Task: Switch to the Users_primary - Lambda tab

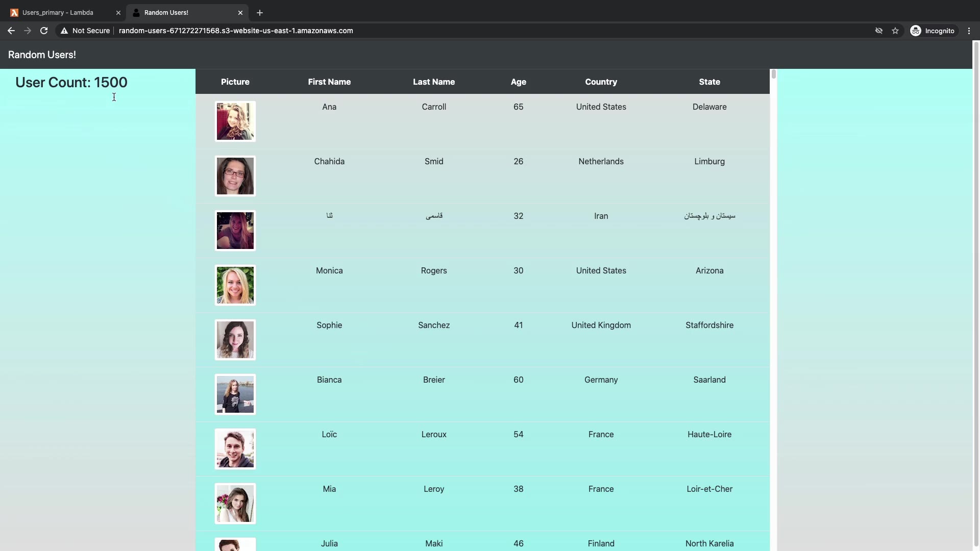Action: (x=58, y=13)
